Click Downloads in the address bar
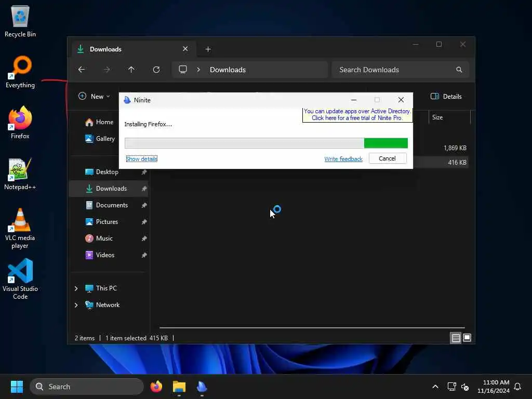Screen dimensions: 532x399 pos(228,70)
